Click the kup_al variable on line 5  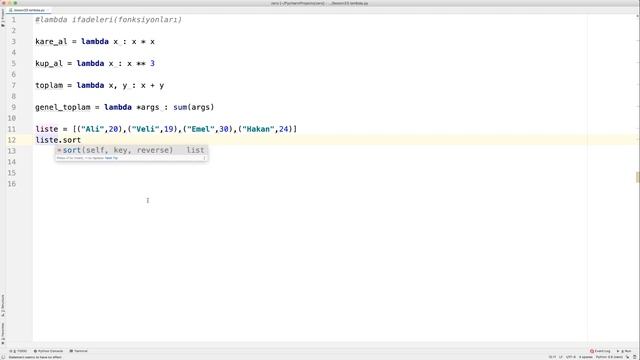pos(49,63)
